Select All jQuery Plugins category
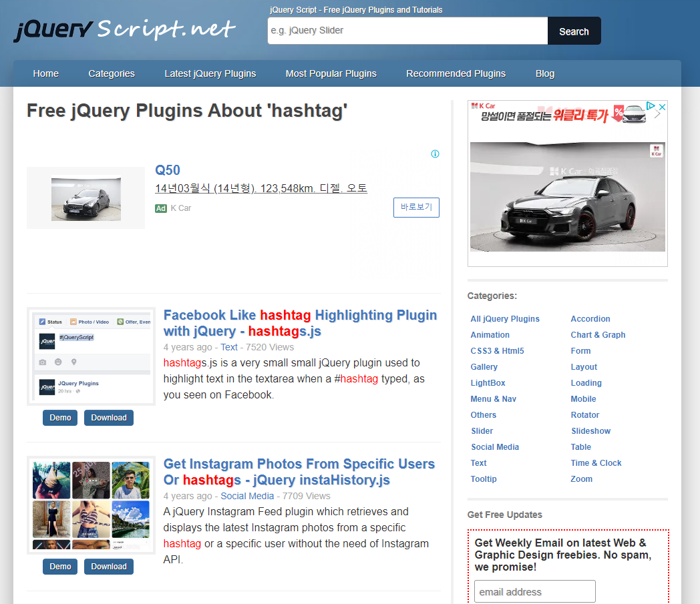The height and width of the screenshot is (604, 700). [x=505, y=319]
